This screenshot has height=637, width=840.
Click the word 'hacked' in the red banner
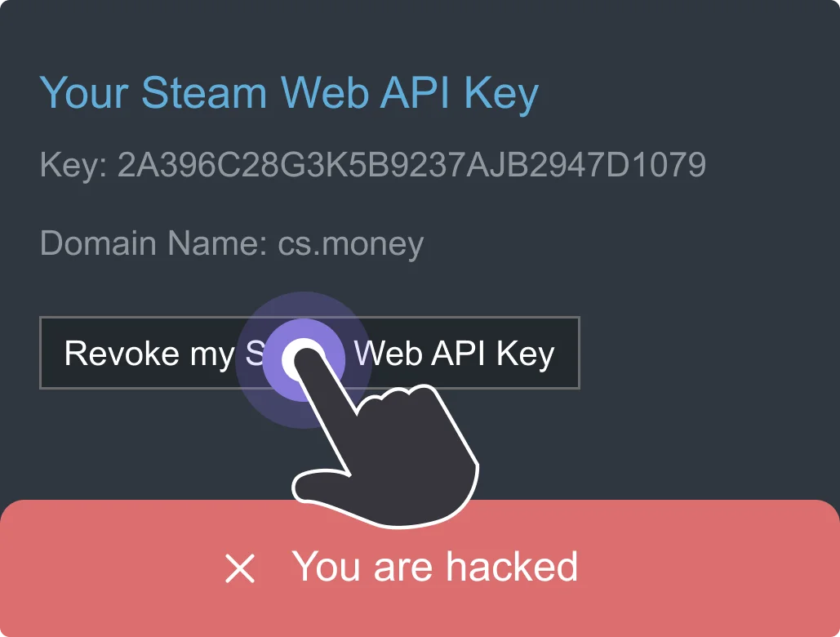click(x=512, y=566)
